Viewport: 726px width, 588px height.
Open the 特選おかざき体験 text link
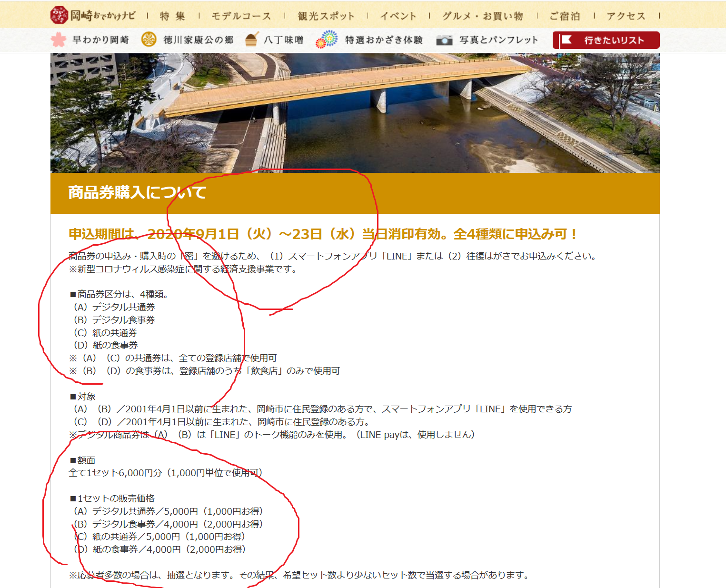click(x=384, y=40)
